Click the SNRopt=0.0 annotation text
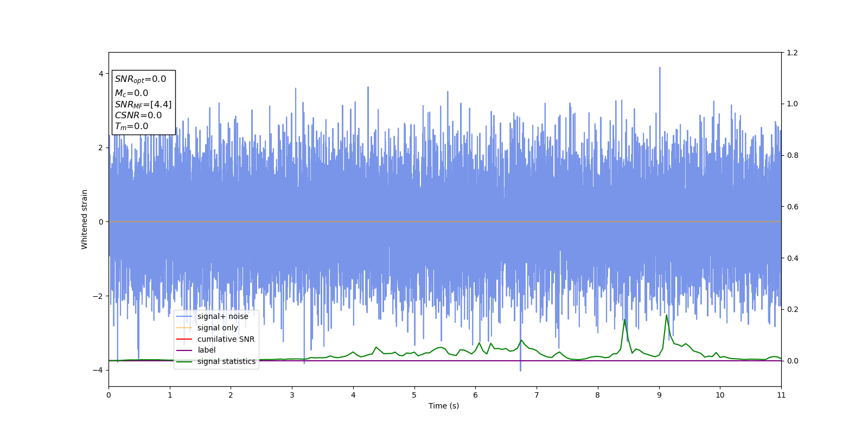The height and width of the screenshot is (434, 868). click(x=141, y=79)
